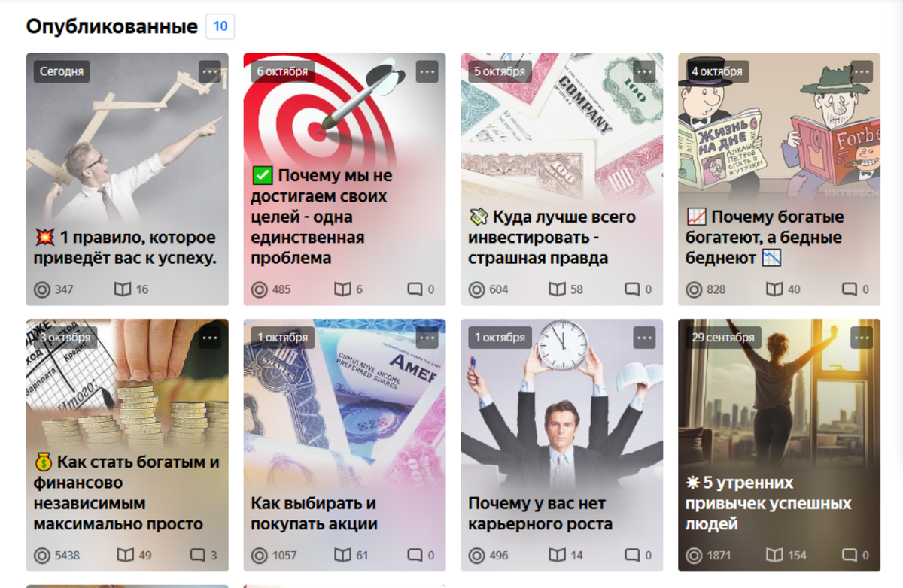Open three-dot menu on '3 октября' card

210,338
